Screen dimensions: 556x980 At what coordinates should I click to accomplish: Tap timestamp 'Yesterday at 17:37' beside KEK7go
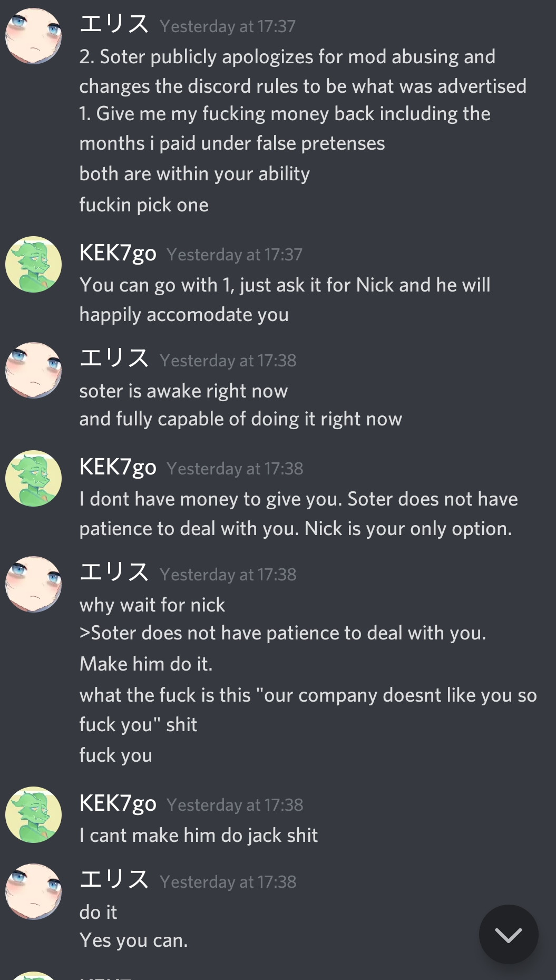click(x=235, y=255)
